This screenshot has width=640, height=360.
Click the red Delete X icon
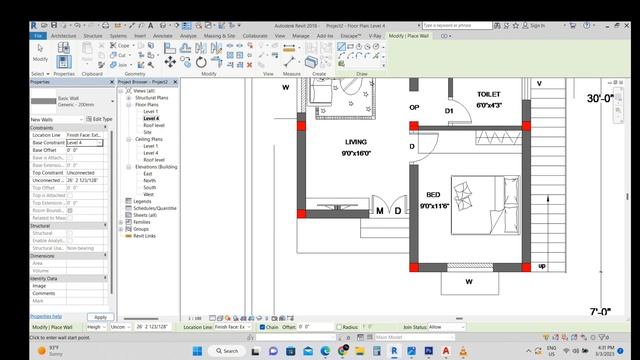[x=249, y=64]
